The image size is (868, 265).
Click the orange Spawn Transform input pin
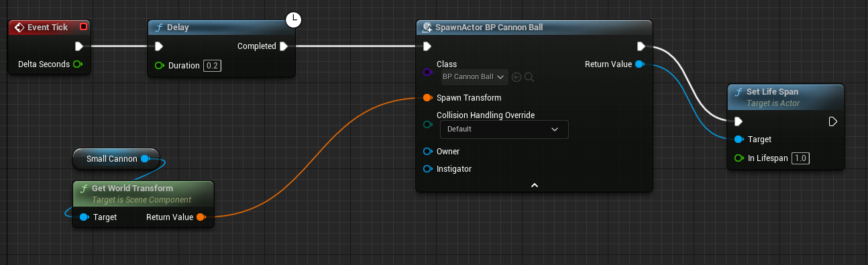tap(428, 98)
